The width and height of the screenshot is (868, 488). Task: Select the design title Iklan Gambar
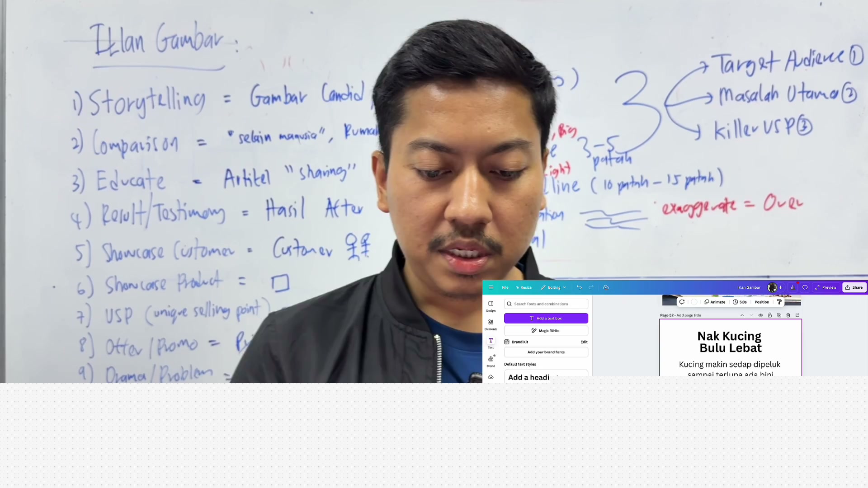pyautogui.click(x=749, y=287)
